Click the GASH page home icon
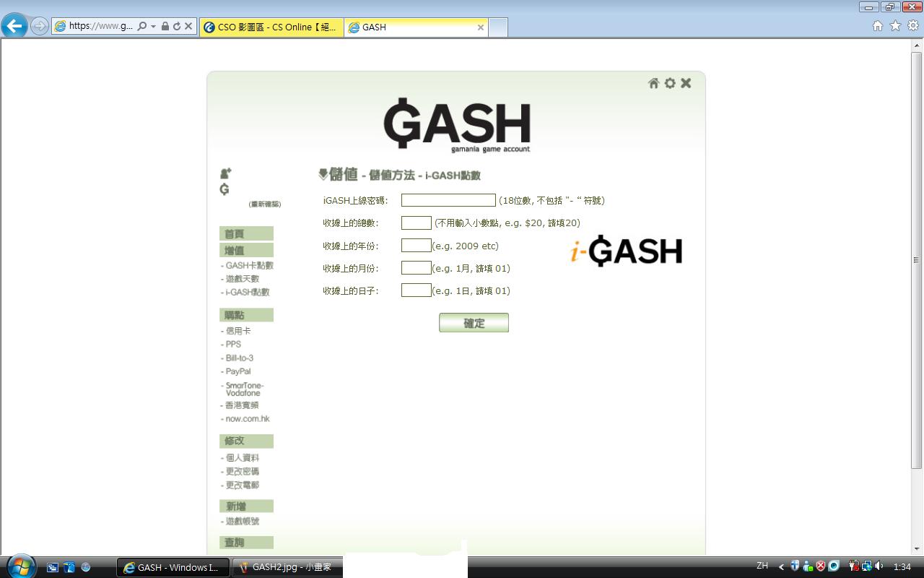 point(654,83)
